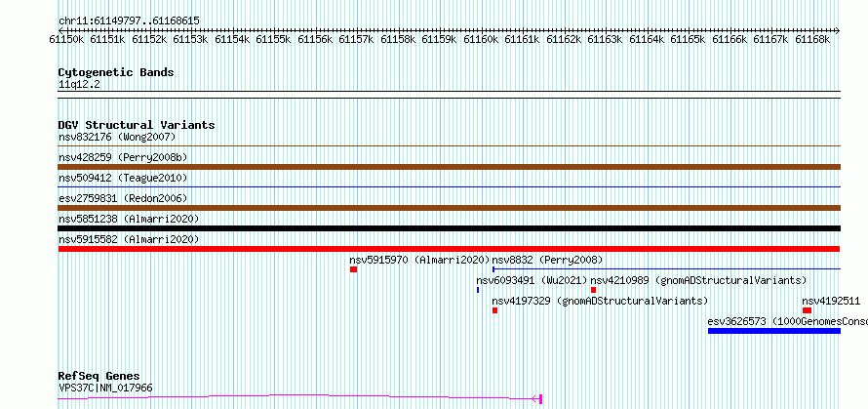Select the red nsv4210989 variant square
Screen dimensions: 868x409
593,290
